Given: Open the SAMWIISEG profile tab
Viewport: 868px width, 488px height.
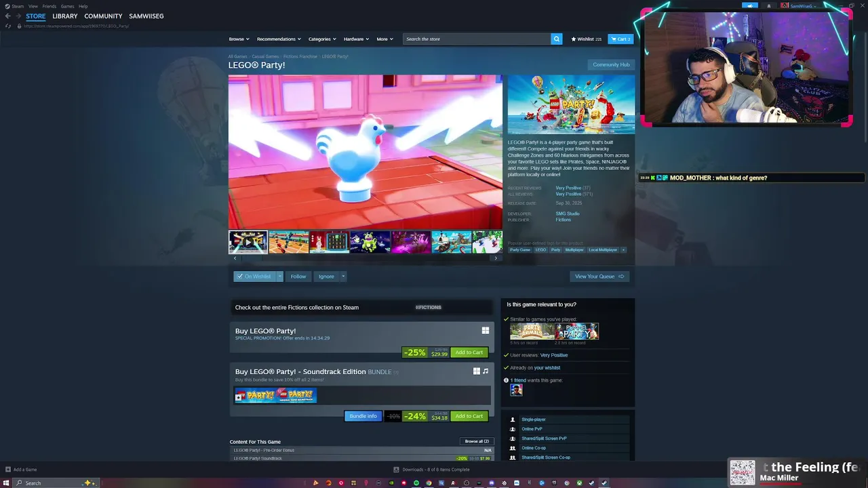Looking at the screenshot, I should pyautogui.click(x=146, y=16).
